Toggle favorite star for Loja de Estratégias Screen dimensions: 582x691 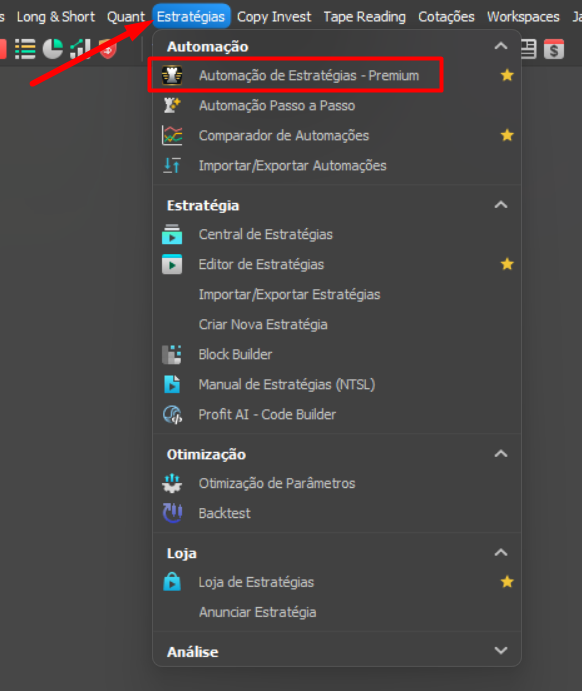click(x=507, y=582)
